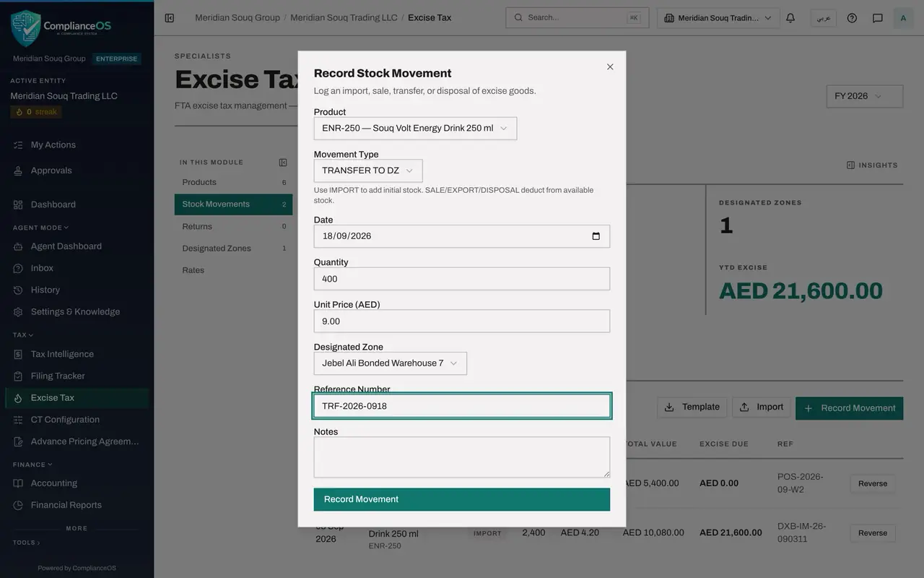Viewport: 924px width, 578px height.
Task: Switch language to Arabic
Action: [x=823, y=18]
